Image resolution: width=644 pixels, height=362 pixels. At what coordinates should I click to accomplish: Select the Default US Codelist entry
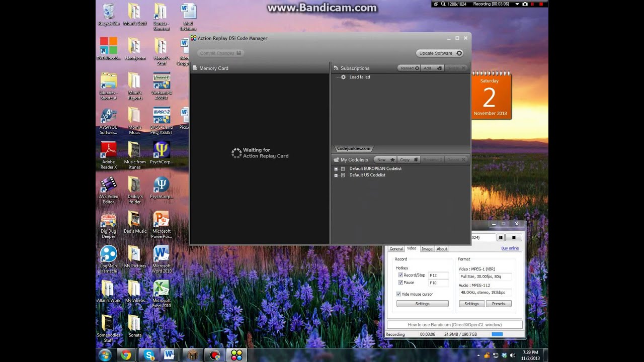(x=367, y=175)
